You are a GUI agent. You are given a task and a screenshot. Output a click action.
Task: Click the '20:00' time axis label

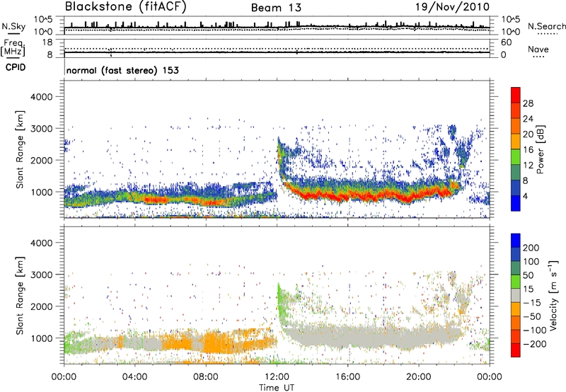418,377
